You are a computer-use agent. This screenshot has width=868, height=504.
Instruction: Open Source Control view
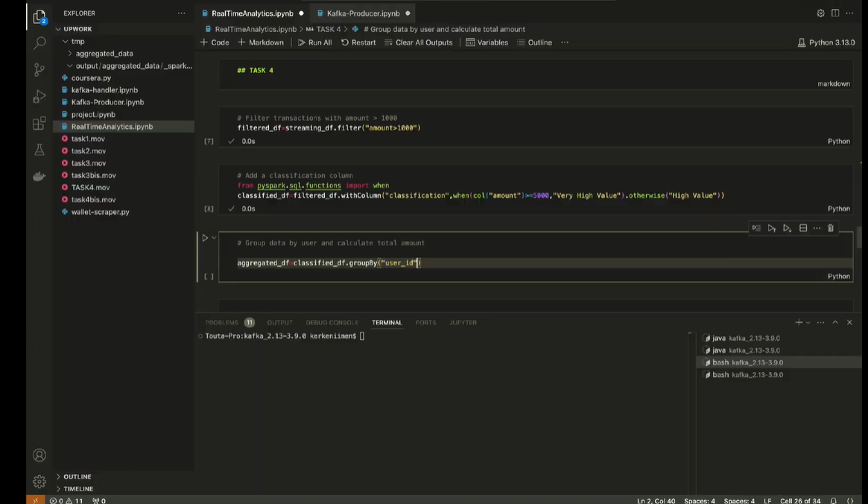tap(39, 69)
